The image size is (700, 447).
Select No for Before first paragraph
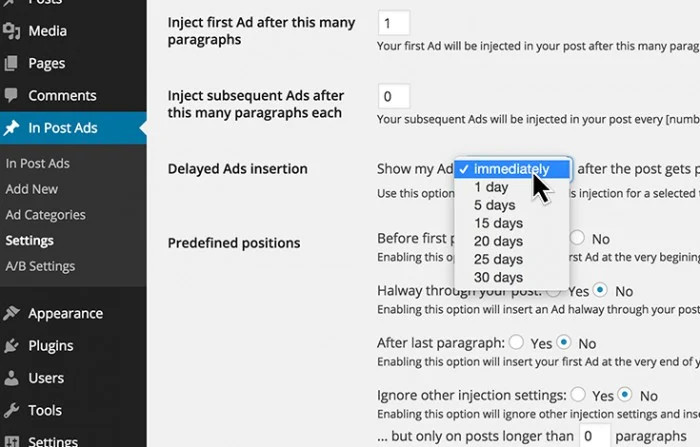578,239
